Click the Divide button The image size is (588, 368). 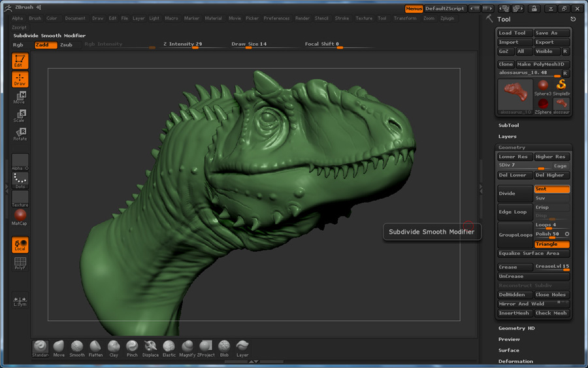(x=515, y=193)
